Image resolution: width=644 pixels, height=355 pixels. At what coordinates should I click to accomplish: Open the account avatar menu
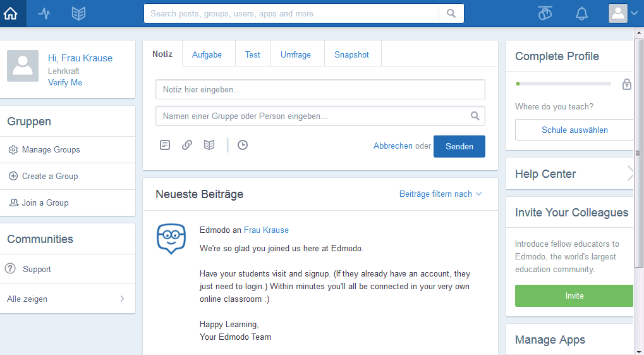(x=623, y=13)
